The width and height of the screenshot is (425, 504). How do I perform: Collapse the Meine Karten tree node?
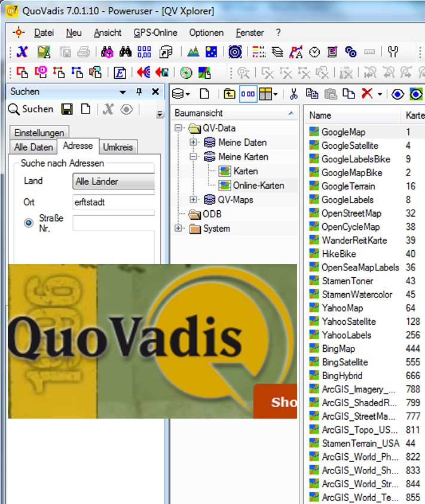(194, 157)
